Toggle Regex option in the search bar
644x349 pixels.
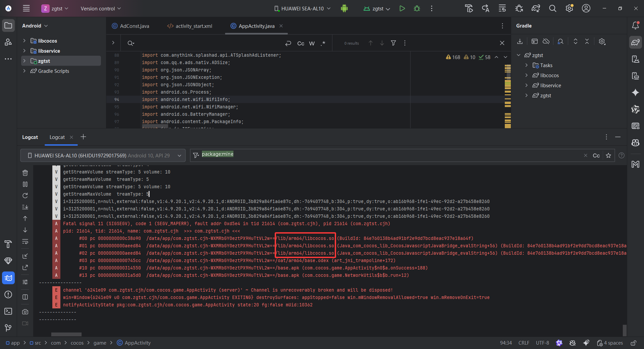point(323,43)
